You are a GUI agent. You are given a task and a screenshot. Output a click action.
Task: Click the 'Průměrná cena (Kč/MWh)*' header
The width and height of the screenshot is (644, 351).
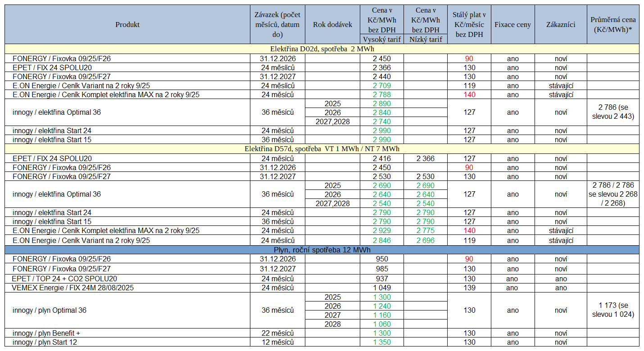click(x=613, y=25)
